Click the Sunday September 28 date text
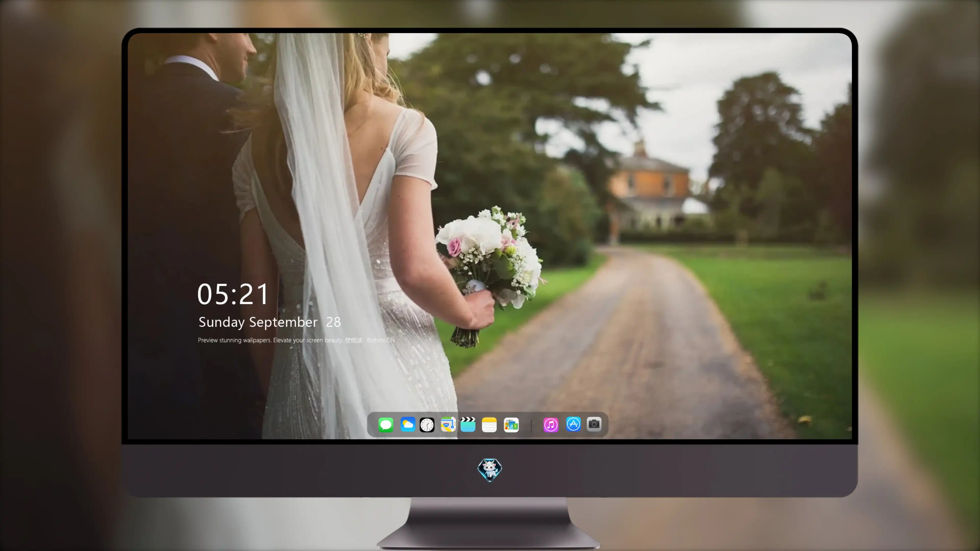The width and height of the screenshot is (980, 551). pyautogui.click(x=269, y=322)
